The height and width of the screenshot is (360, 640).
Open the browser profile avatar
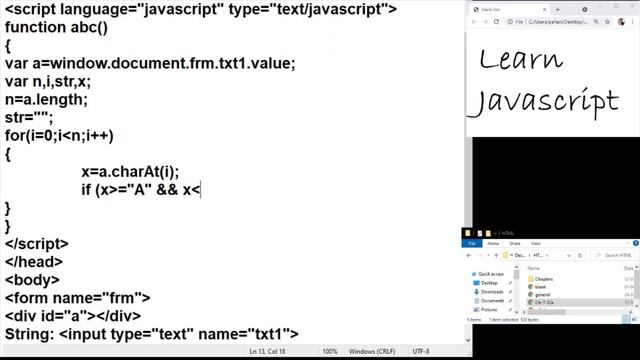point(621,22)
